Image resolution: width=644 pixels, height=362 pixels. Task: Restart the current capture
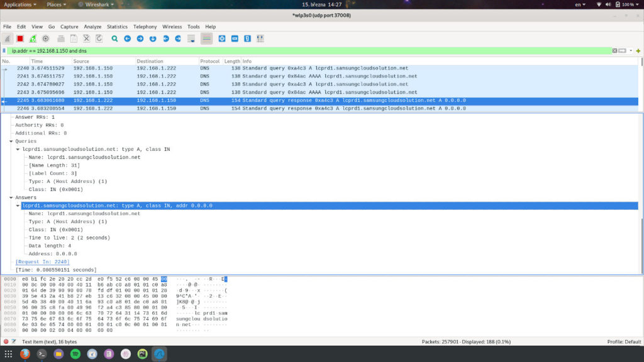[x=33, y=38]
